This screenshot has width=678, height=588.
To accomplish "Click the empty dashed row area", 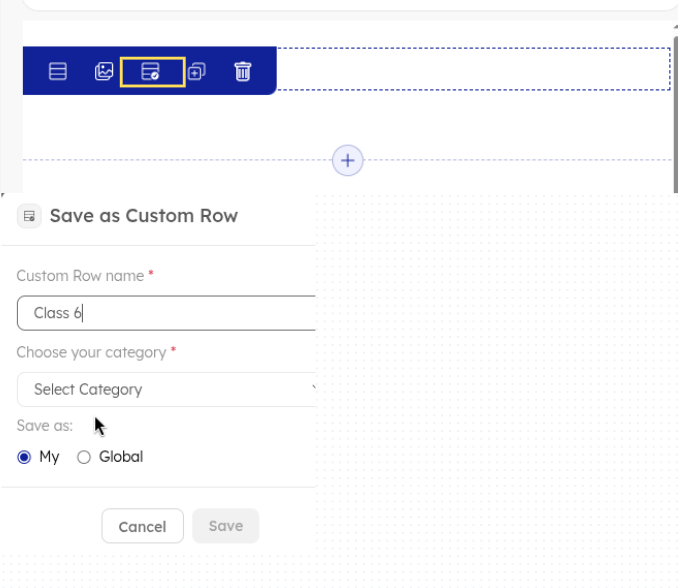I will click(x=470, y=70).
